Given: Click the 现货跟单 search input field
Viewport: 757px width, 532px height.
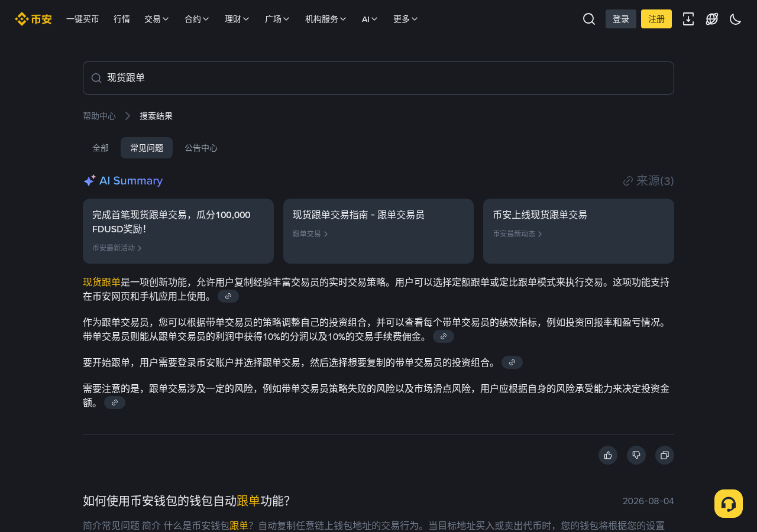Looking at the screenshot, I should (378, 78).
